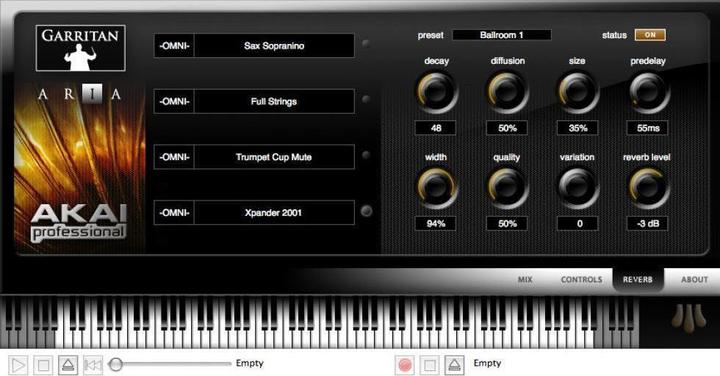
Task: Stop the recorder on the right
Action: point(429,365)
